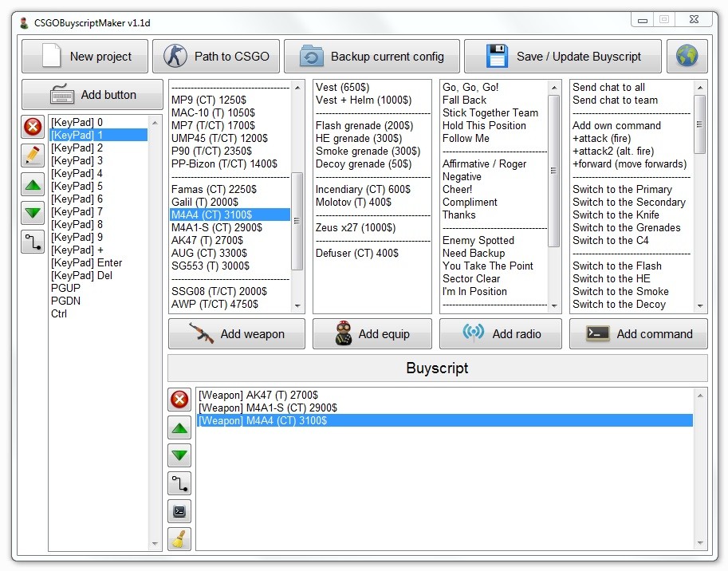This screenshot has width=728, height=571.
Task: Click the broom clear buyscript icon
Action: tap(180, 538)
